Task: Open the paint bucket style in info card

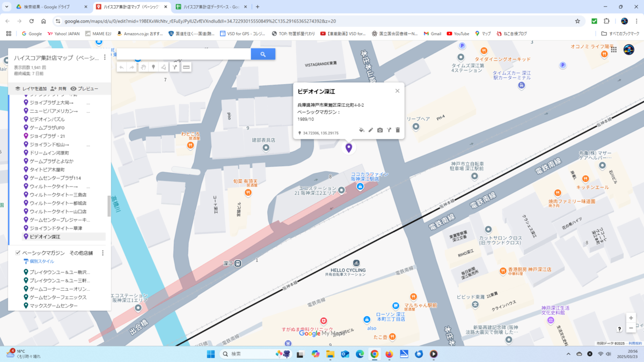Action: tap(361, 130)
